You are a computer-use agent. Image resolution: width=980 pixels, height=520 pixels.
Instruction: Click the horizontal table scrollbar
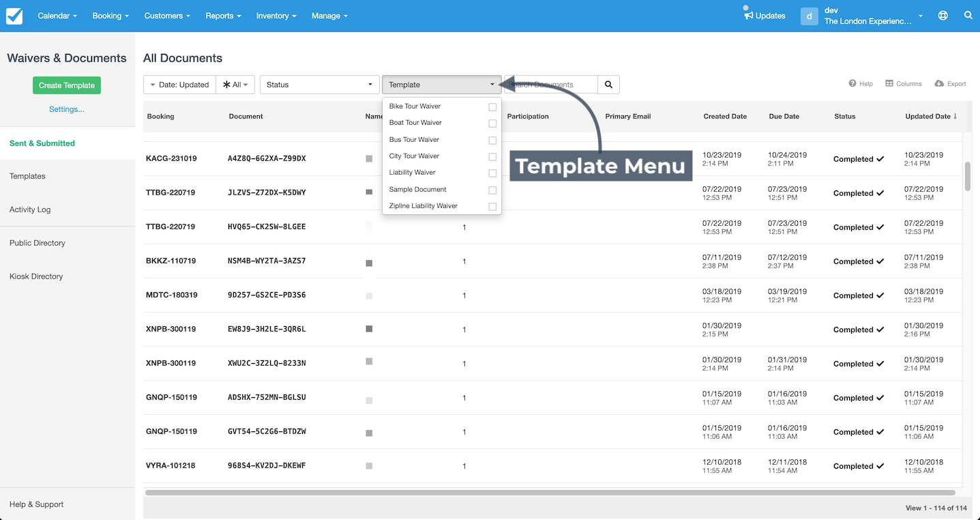[550, 492]
